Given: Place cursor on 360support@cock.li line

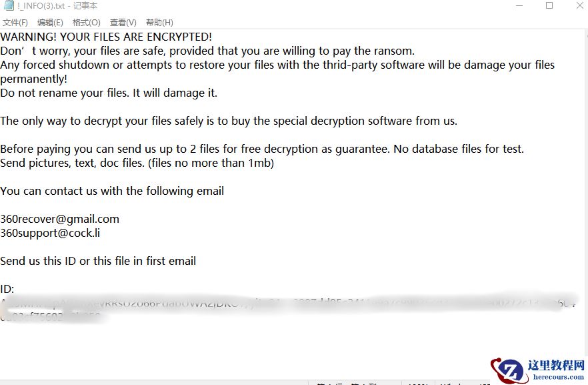Looking at the screenshot, I should (x=50, y=233).
